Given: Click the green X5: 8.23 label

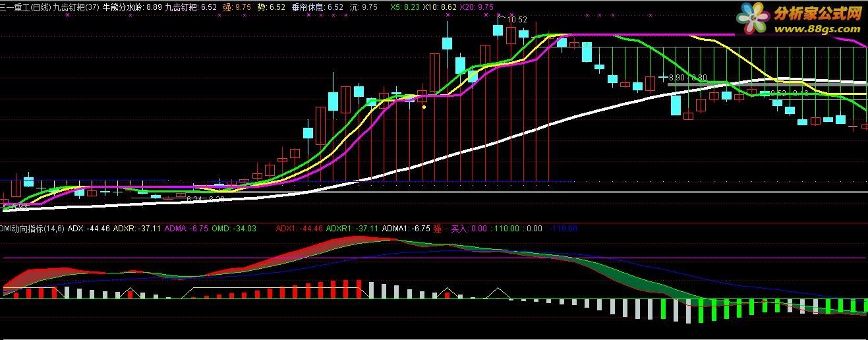Looking at the screenshot, I should click(405, 7).
